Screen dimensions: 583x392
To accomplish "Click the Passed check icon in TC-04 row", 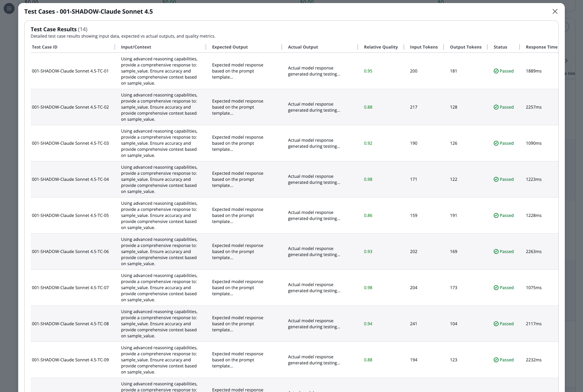I will click(496, 179).
